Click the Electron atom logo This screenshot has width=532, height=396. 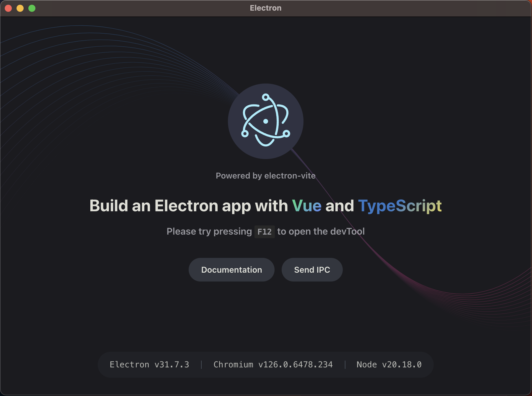[x=265, y=121]
